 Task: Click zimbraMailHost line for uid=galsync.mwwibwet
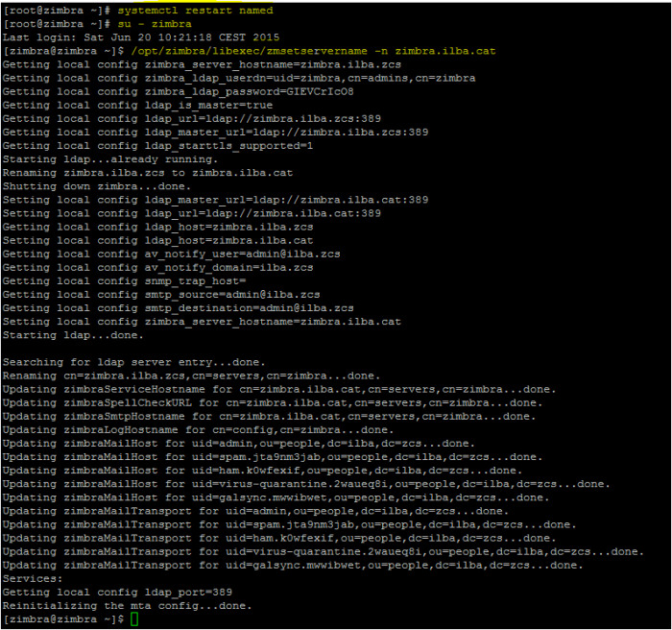[276, 497]
